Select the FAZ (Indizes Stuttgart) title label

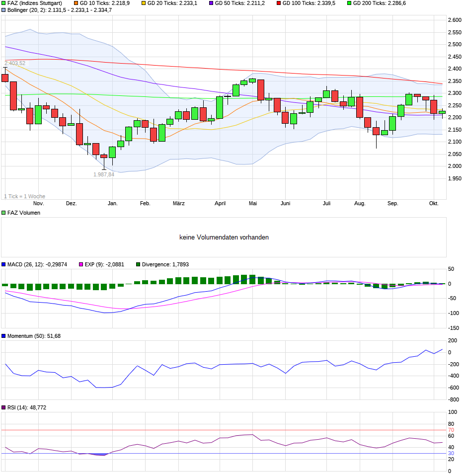point(34,3)
